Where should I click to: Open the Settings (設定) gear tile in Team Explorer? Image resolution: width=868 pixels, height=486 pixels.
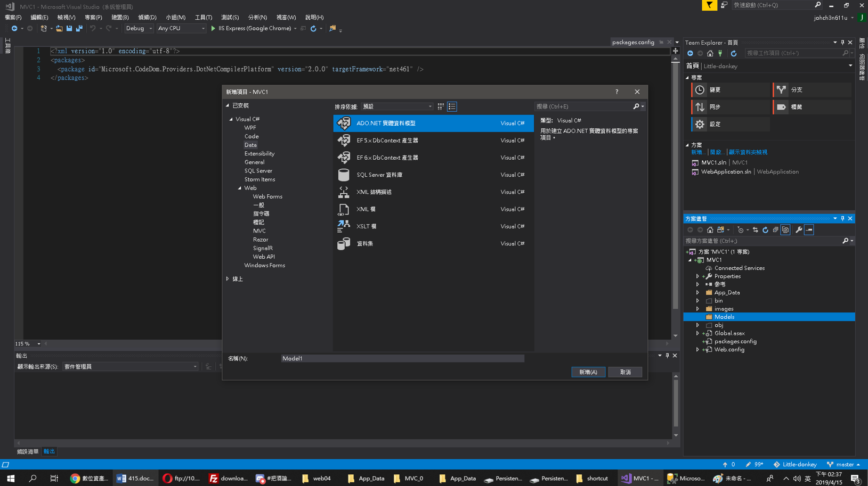pos(731,124)
